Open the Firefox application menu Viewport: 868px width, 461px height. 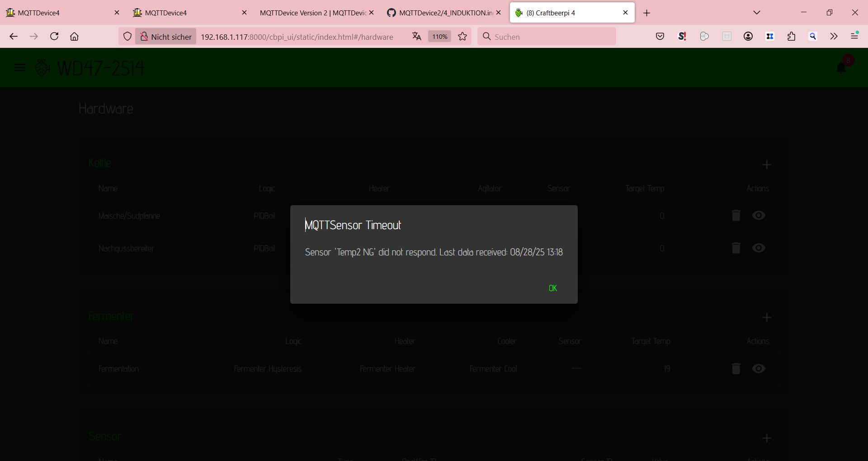[854, 37]
